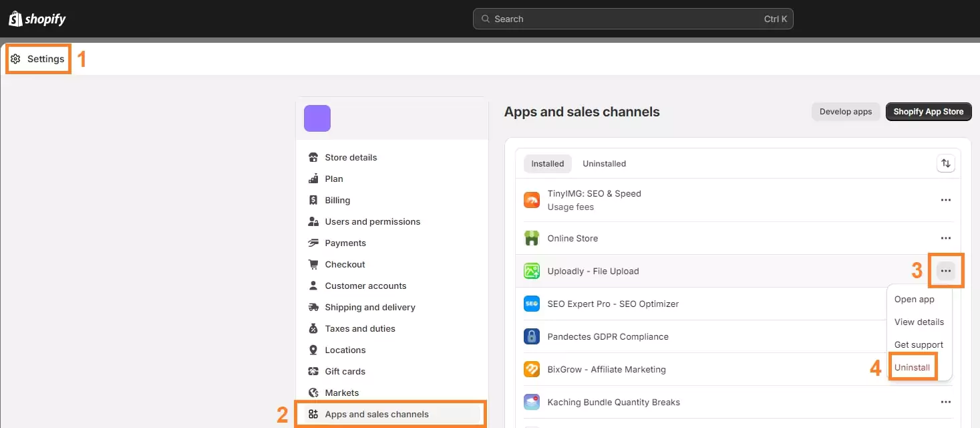Screen dimensions: 980x428
Task: Select the Online Store channel icon
Action: click(532, 237)
